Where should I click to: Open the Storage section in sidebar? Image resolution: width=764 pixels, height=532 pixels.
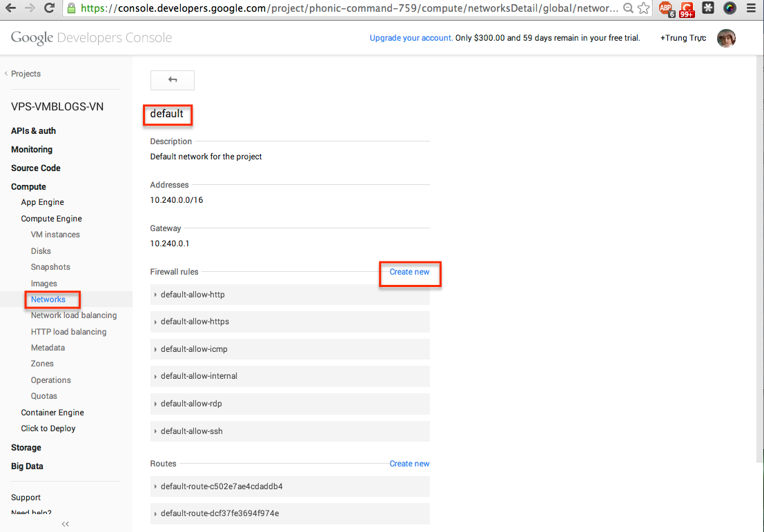click(x=26, y=448)
